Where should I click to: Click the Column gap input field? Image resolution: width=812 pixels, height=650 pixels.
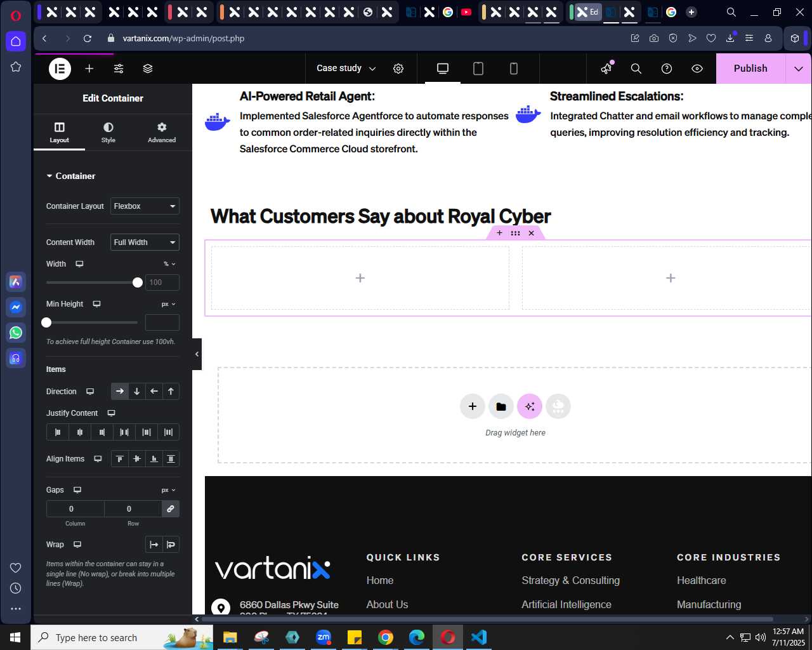[x=75, y=508]
